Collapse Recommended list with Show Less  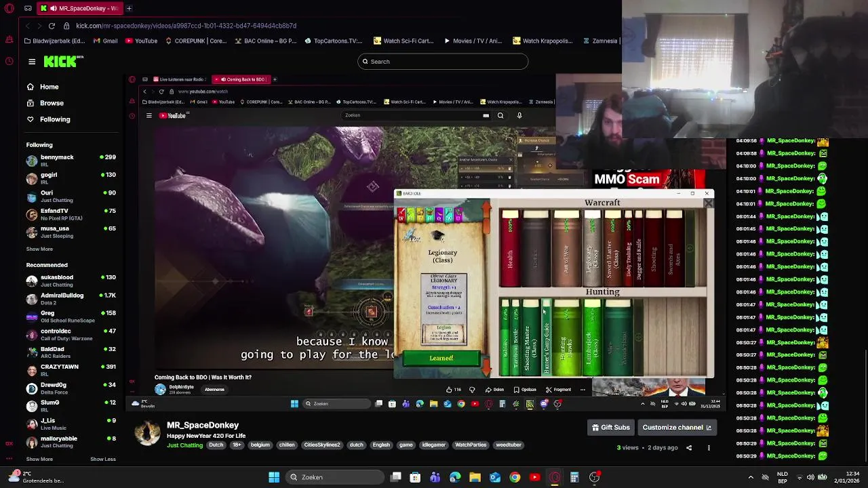[103, 459]
